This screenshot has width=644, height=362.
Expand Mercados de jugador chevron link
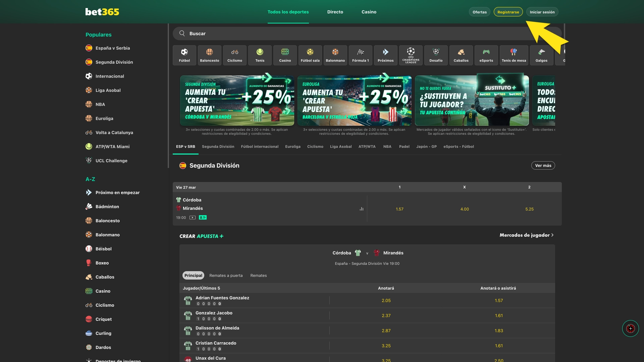click(x=527, y=235)
